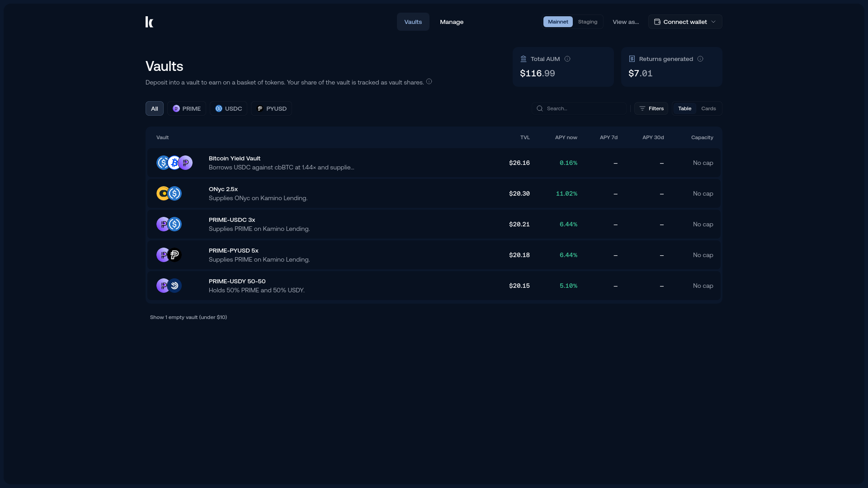Click Bitcoin Yield Vault token icons
This screenshot has height=488, width=868.
(175, 163)
